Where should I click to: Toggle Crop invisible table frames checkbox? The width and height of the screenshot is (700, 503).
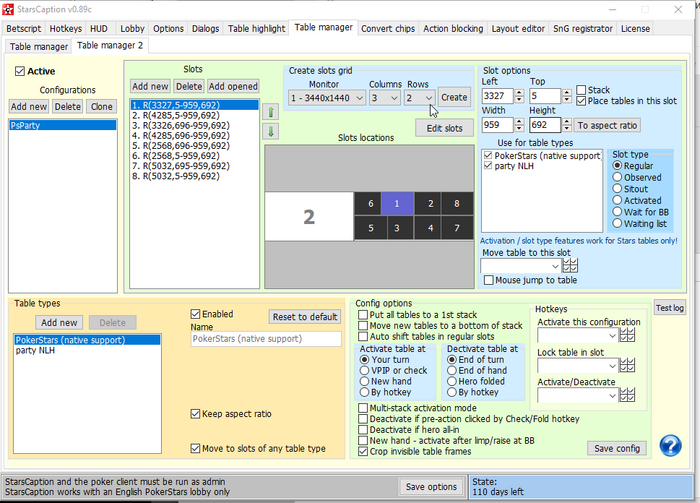coord(363,451)
